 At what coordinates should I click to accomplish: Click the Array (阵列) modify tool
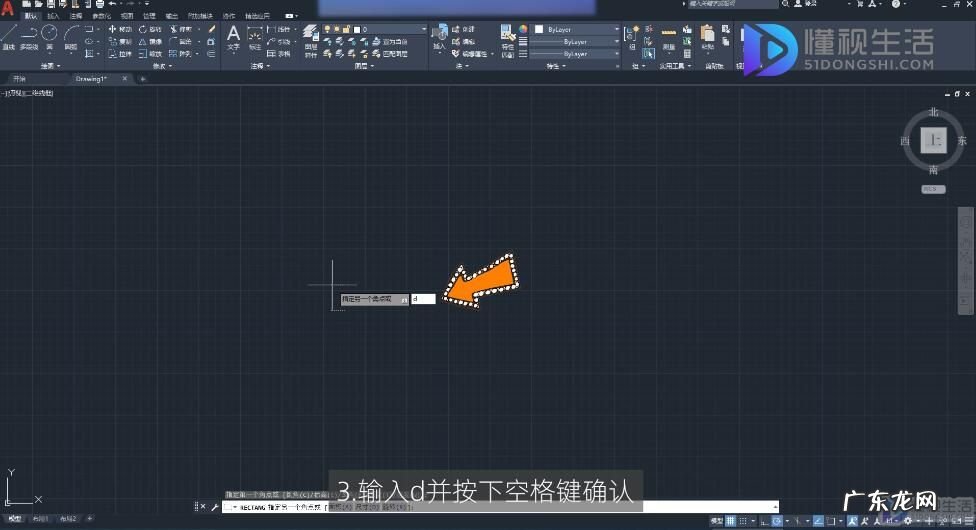[181, 54]
